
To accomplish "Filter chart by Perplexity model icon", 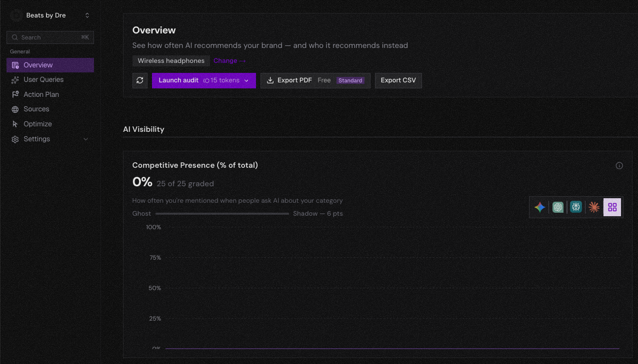I will pyautogui.click(x=576, y=207).
